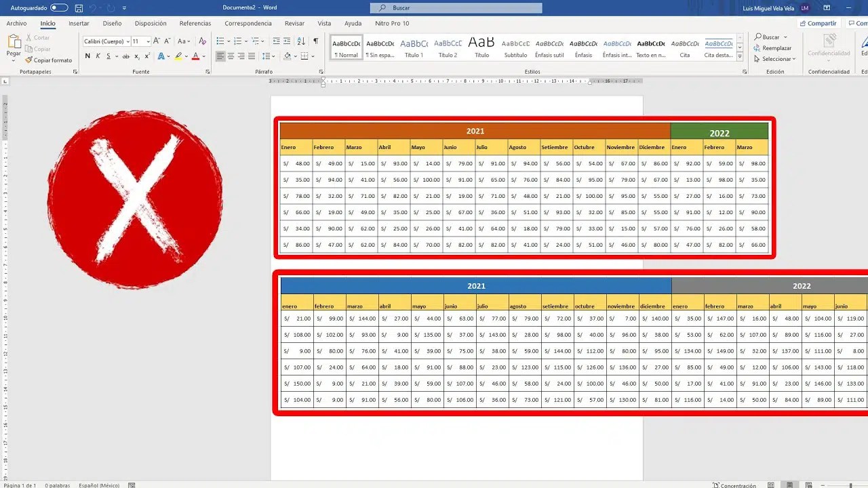Switch to Read Mode view icon

tap(771, 485)
